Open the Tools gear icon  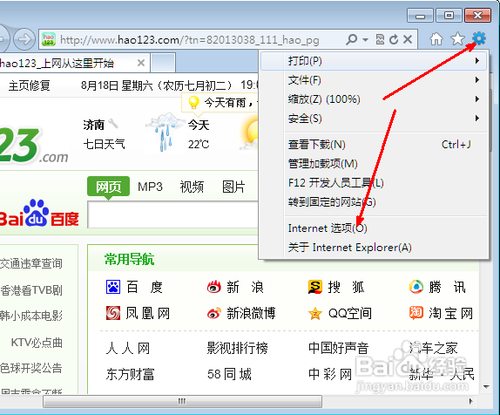479,39
